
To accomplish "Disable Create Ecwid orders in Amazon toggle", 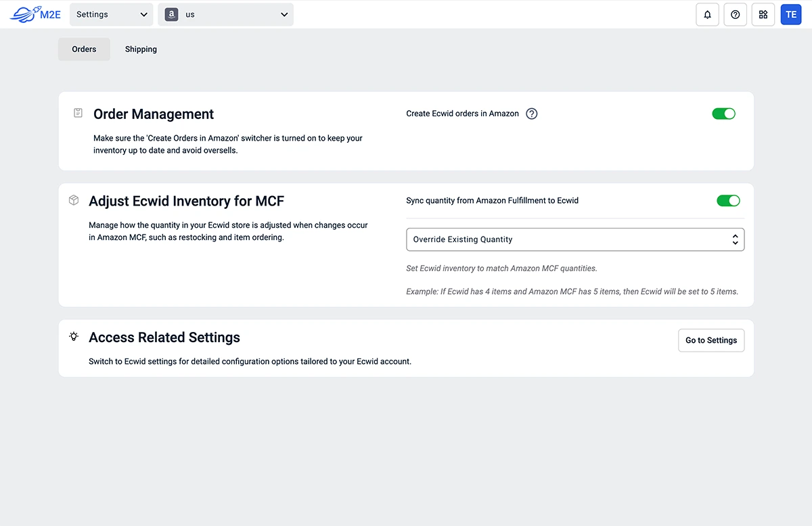I will [723, 114].
